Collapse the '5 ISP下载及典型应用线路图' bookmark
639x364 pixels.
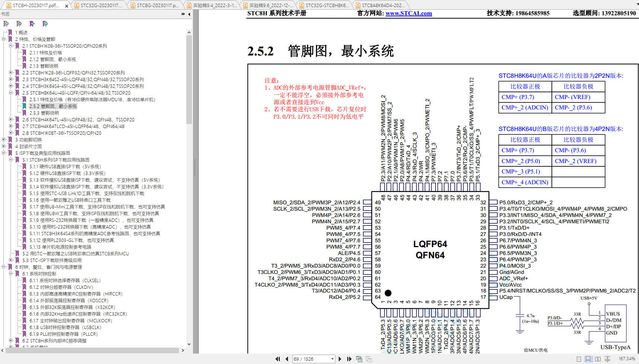tap(3, 153)
